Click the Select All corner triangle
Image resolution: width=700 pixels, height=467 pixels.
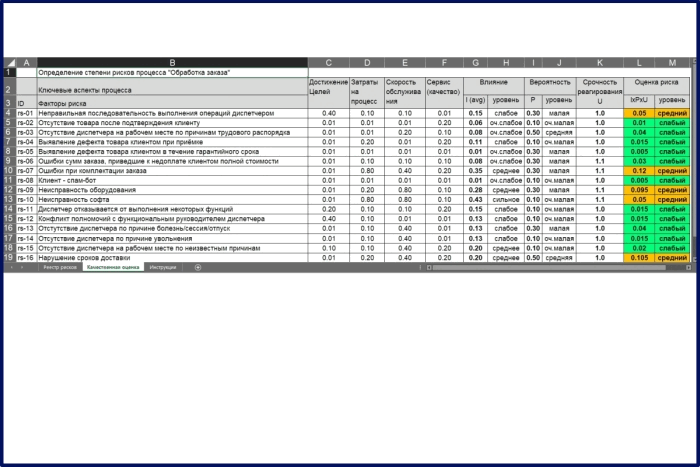click(x=9, y=63)
